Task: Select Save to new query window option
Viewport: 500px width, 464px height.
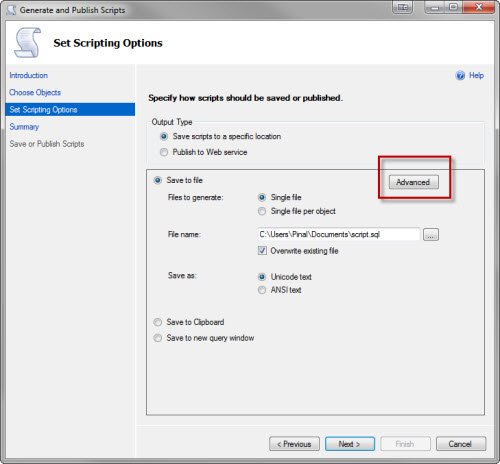Action: [x=158, y=338]
